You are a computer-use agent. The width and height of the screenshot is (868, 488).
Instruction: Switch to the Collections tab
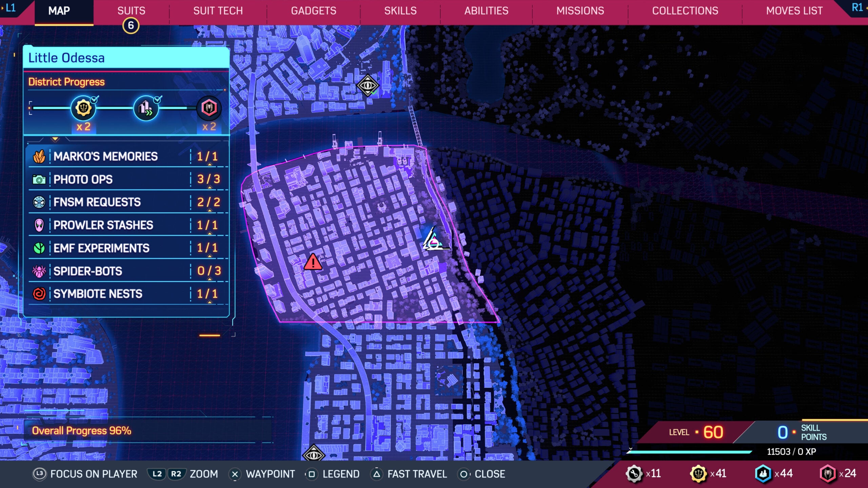685,11
